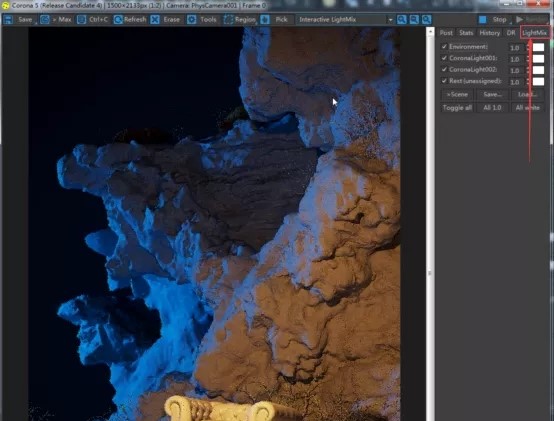Switch to the Post tab
The width and height of the screenshot is (554, 421).
tap(446, 33)
